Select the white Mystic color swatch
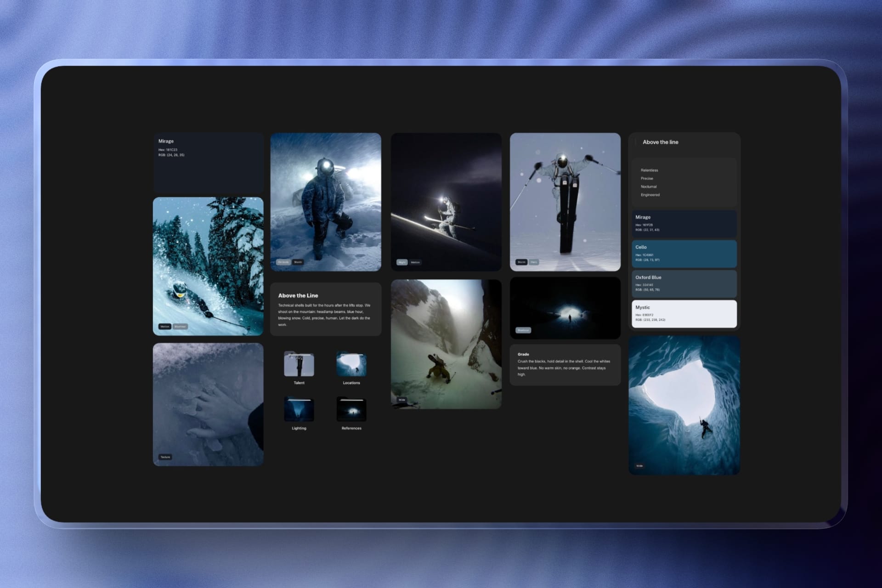The height and width of the screenshot is (588, 882). point(684,314)
